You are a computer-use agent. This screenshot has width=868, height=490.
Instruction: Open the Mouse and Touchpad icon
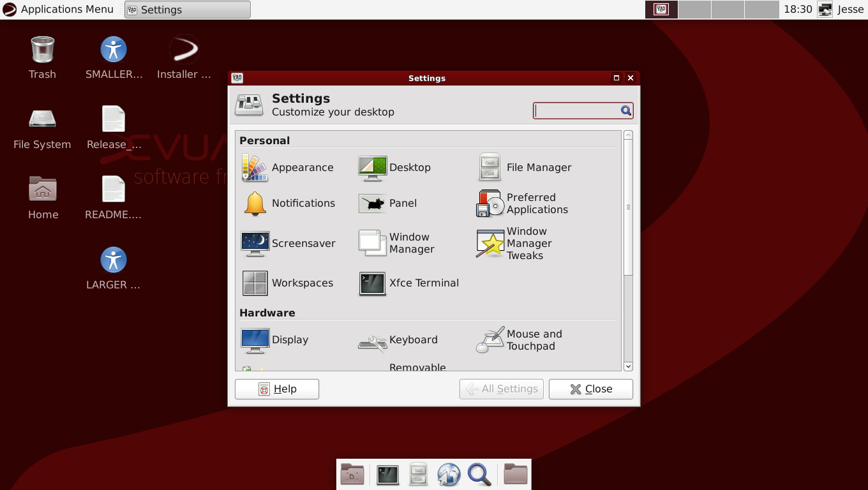tap(490, 340)
